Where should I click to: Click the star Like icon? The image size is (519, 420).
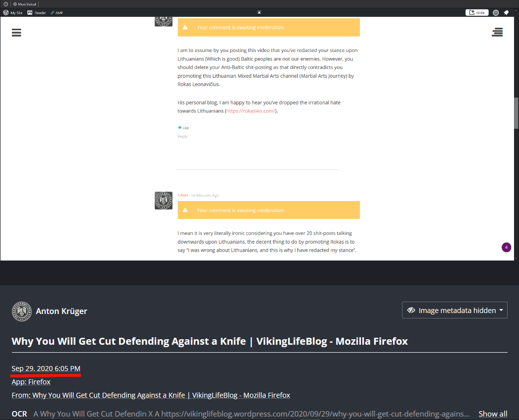tap(180, 128)
